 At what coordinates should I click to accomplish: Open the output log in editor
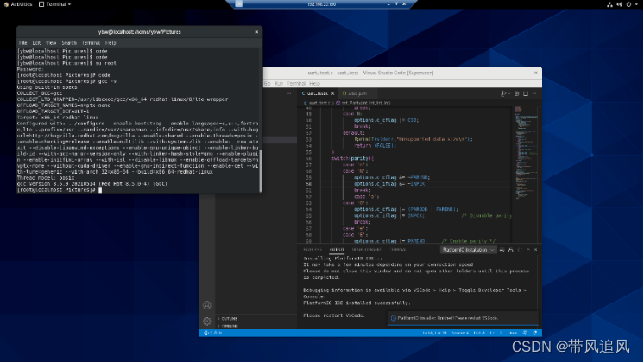click(x=520, y=250)
